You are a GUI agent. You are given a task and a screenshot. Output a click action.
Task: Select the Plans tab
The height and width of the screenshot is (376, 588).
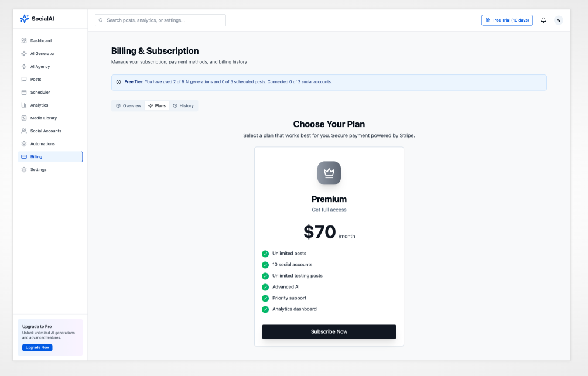(156, 105)
